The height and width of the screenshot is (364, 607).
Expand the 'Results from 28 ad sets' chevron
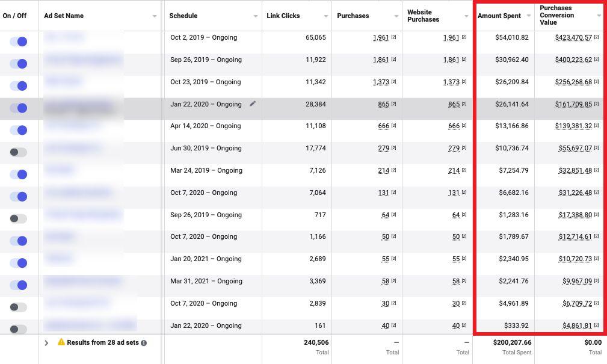pyautogui.click(x=46, y=343)
